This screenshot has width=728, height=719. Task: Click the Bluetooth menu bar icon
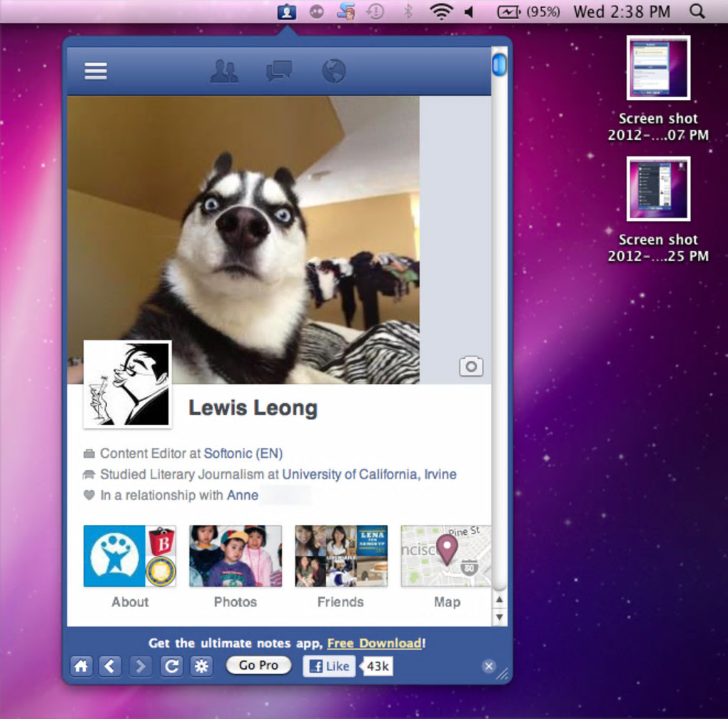pyautogui.click(x=408, y=11)
